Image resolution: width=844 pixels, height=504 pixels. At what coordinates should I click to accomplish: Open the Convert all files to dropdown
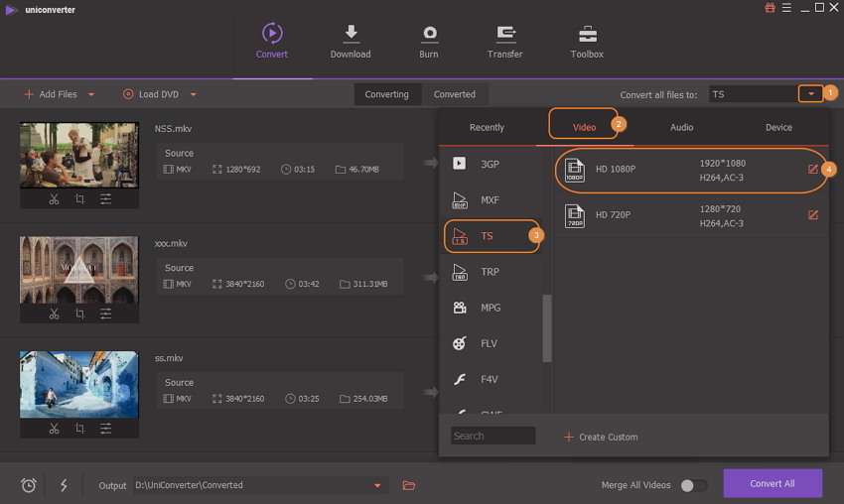point(810,94)
